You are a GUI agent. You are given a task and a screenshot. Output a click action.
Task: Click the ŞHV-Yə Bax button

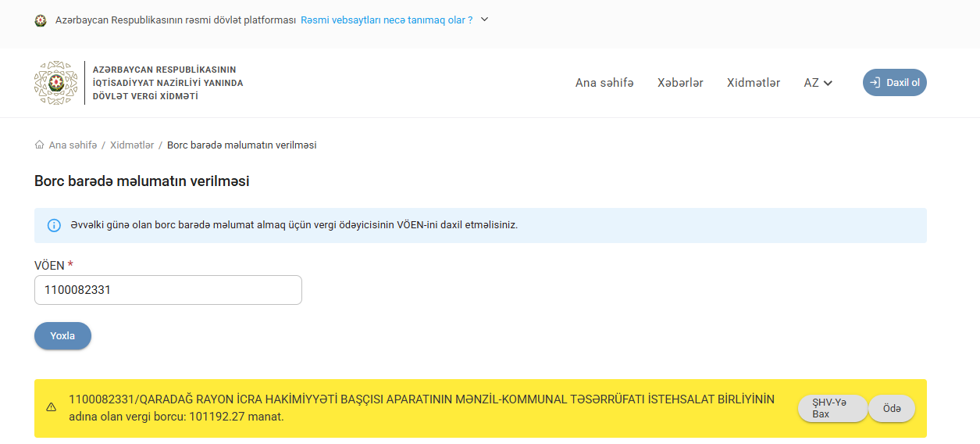(832, 408)
